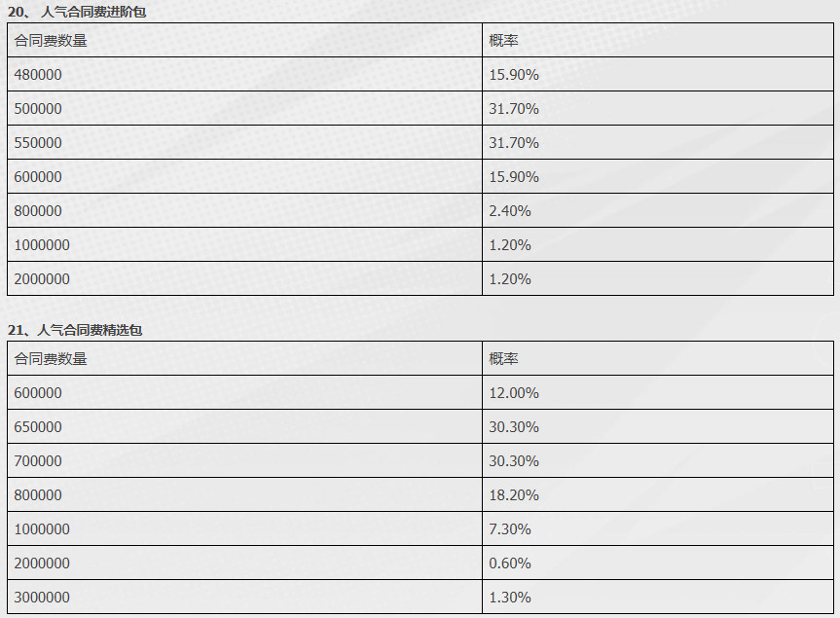
Task: Click the 18.20% probability cell
Action: pos(658,494)
